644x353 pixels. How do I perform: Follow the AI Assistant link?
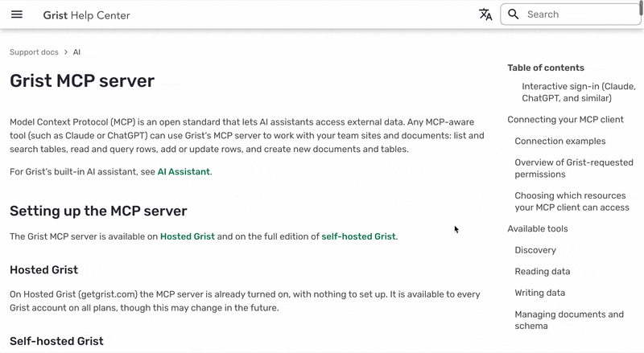click(184, 171)
